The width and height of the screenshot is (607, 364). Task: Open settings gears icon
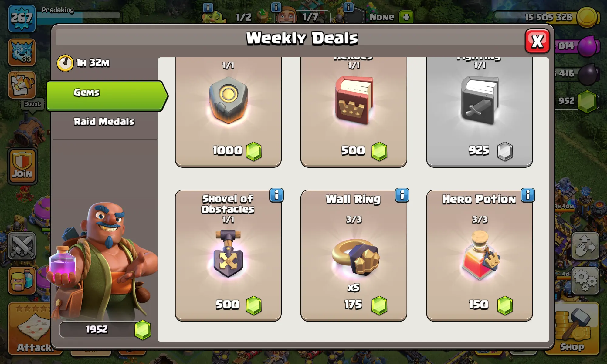tap(585, 281)
